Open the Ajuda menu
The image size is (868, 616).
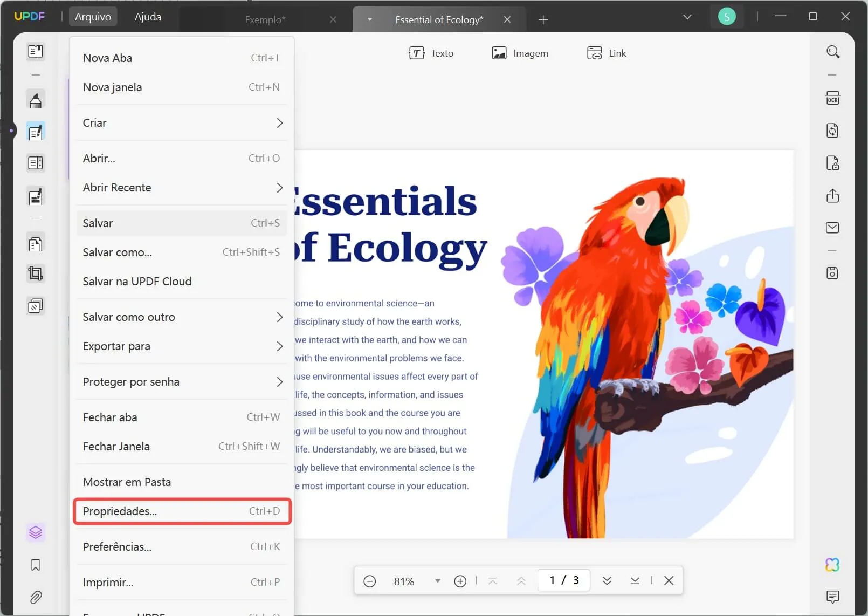point(147,17)
